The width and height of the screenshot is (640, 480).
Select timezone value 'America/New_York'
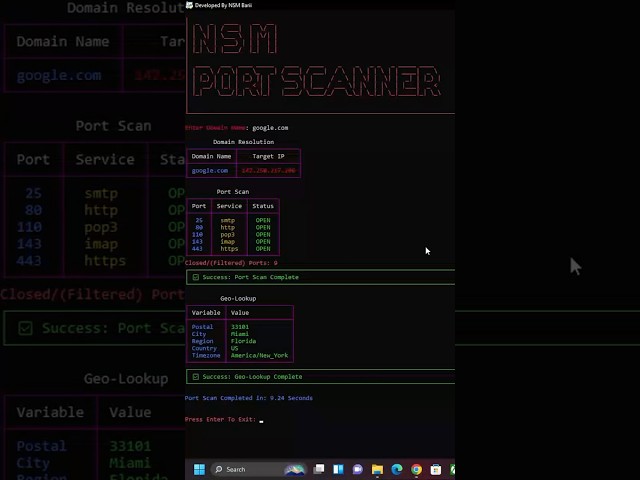click(x=260, y=356)
